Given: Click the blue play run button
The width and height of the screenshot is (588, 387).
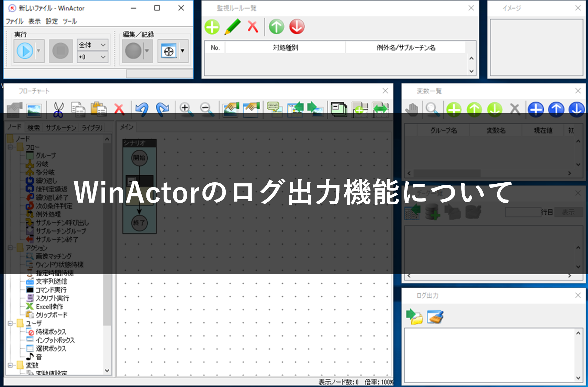Looking at the screenshot, I should pos(25,51).
